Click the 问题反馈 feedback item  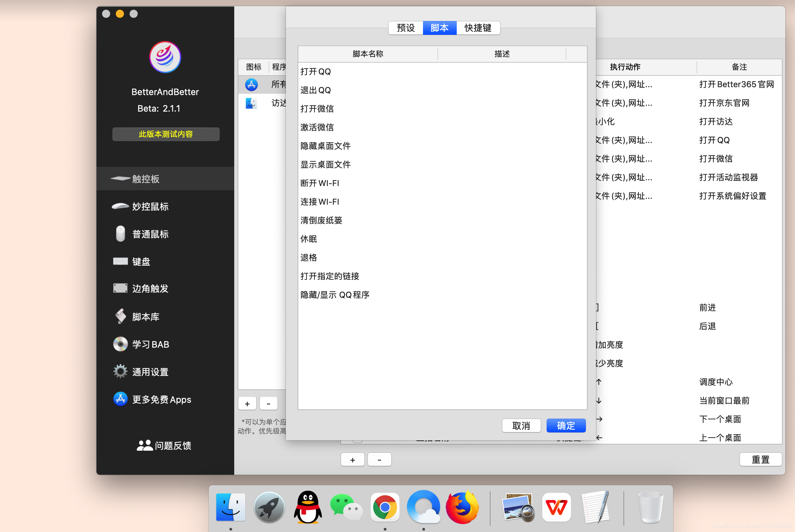coord(164,446)
